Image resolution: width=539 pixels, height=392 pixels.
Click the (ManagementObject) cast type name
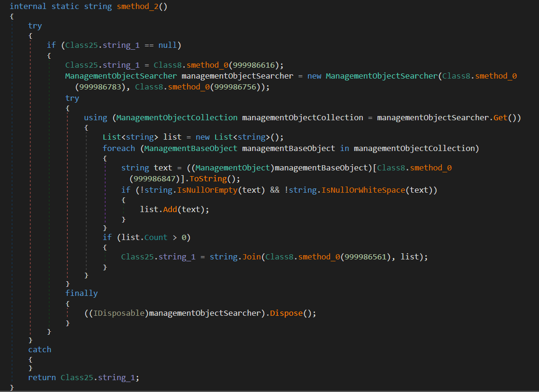(233, 168)
